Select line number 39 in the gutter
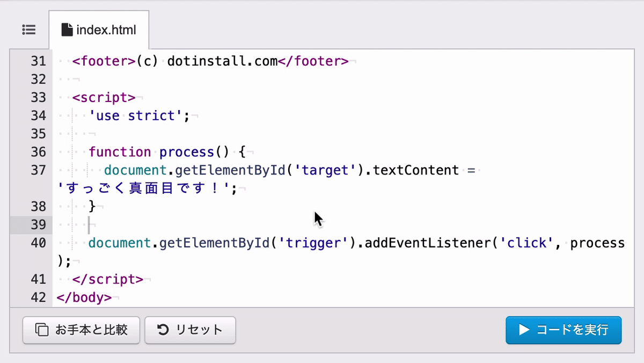Viewport: 644px width, 363px height. pyautogui.click(x=38, y=224)
